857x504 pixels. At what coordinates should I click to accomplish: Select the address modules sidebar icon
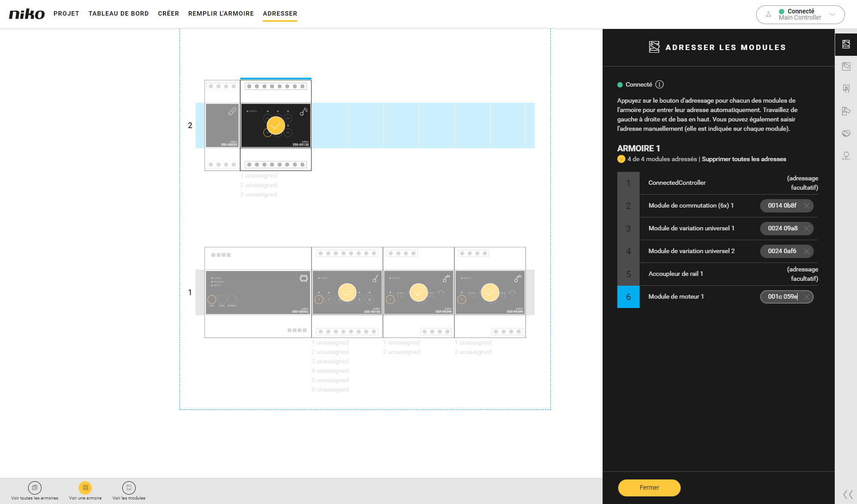pyautogui.click(x=846, y=44)
